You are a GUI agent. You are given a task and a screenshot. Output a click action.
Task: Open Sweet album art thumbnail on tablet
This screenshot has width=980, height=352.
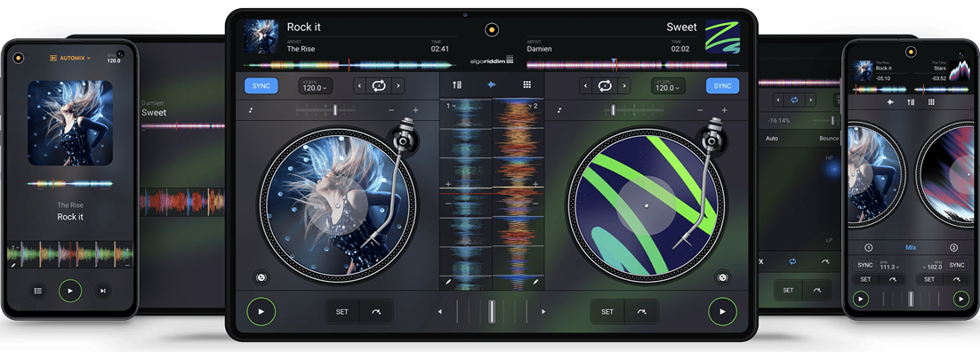(722, 36)
